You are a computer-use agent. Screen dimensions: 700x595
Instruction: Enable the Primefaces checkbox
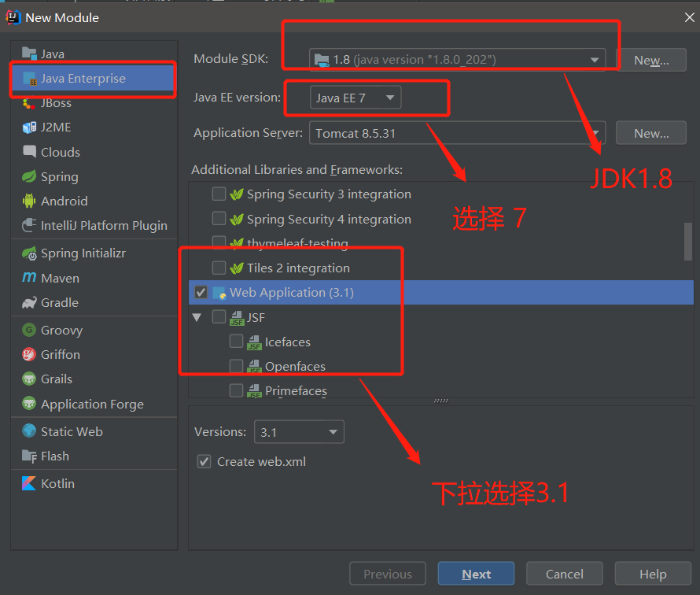(236, 390)
